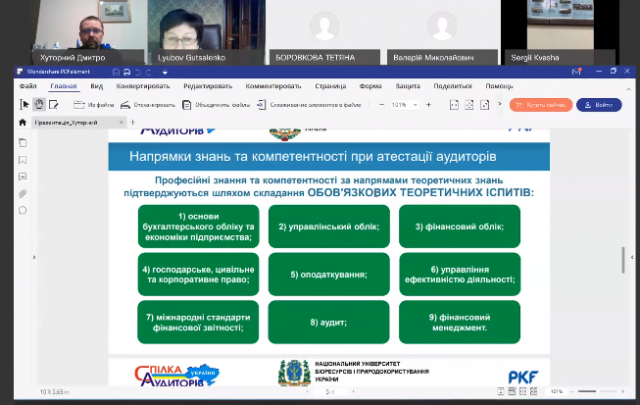Click the Купить сейчас button
Screen dimensions: 640x405
click(541, 105)
